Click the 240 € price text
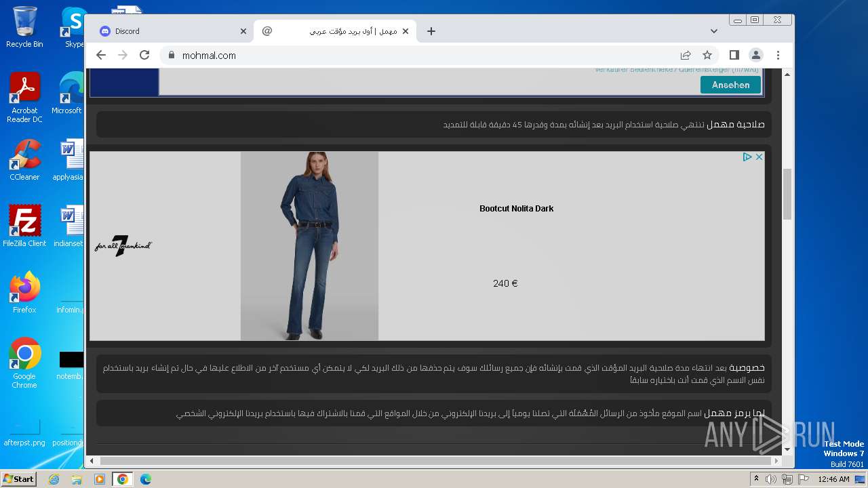The image size is (868, 488). tap(505, 283)
